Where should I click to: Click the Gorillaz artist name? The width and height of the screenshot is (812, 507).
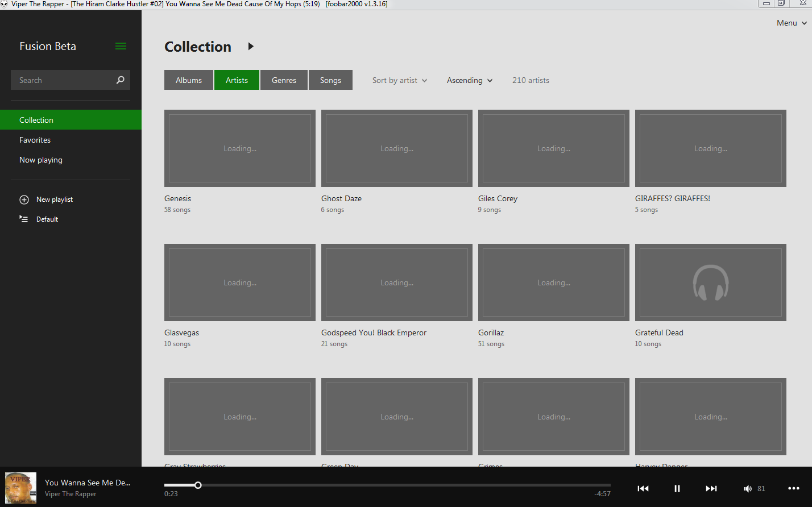click(491, 333)
